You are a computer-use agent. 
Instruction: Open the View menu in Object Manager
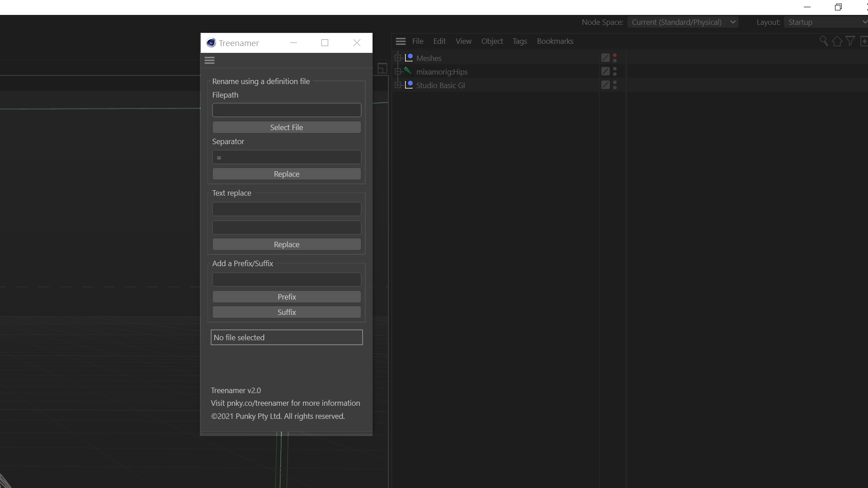tap(463, 41)
